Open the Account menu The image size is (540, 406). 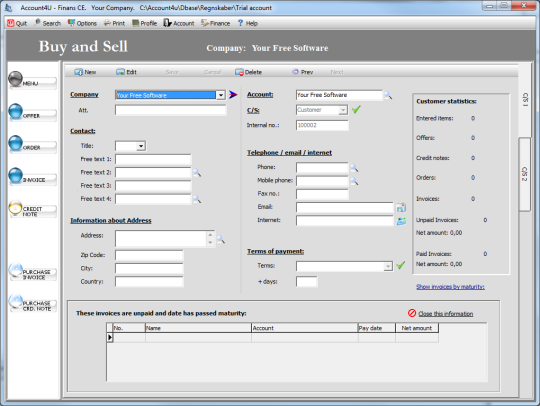179,23
